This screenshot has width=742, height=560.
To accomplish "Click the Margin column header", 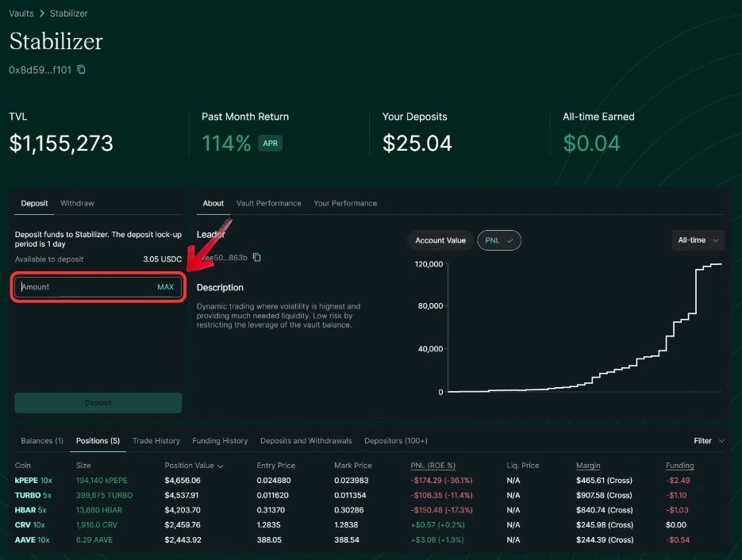I will [x=588, y=466].
